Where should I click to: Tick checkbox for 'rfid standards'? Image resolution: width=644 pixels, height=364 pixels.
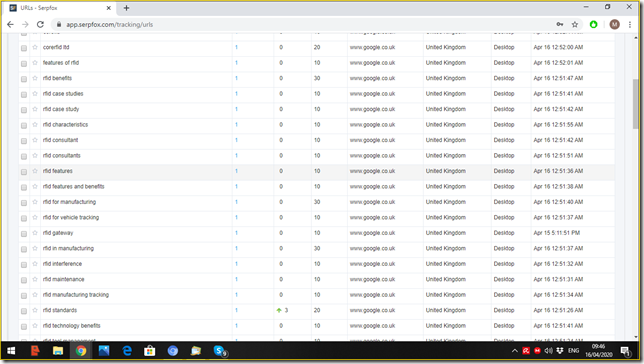pos(24,311)
